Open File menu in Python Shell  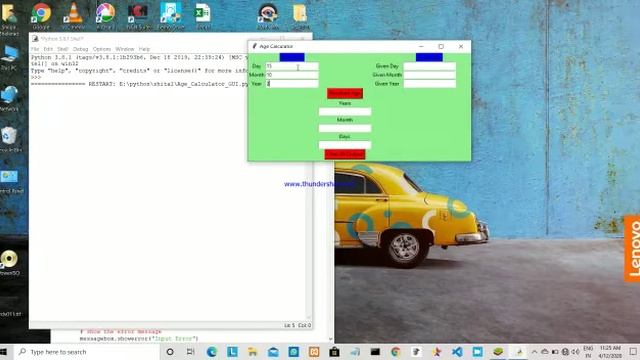[x=35, y=49]
